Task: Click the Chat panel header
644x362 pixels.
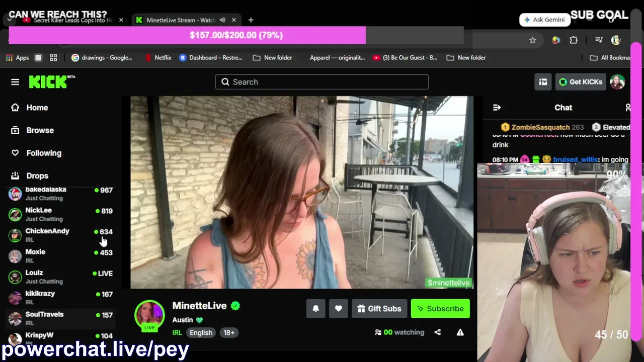Action: (x=563, y=108)
